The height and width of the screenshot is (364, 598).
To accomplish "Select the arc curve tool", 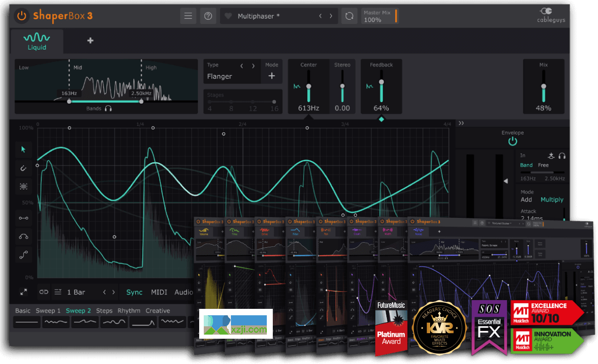I will click(x=23, y=236).
